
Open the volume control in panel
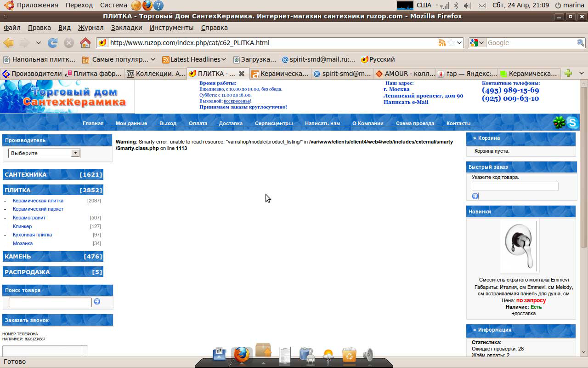click(468, 6)
